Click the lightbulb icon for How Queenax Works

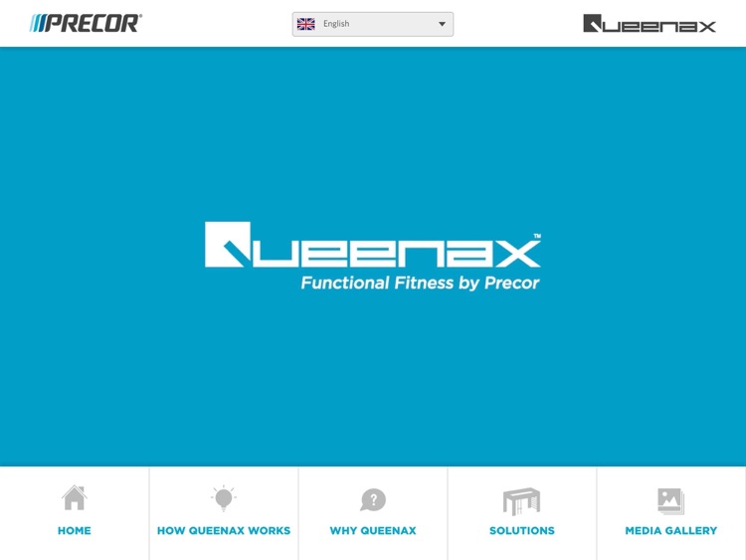click(x=224, y=498)
